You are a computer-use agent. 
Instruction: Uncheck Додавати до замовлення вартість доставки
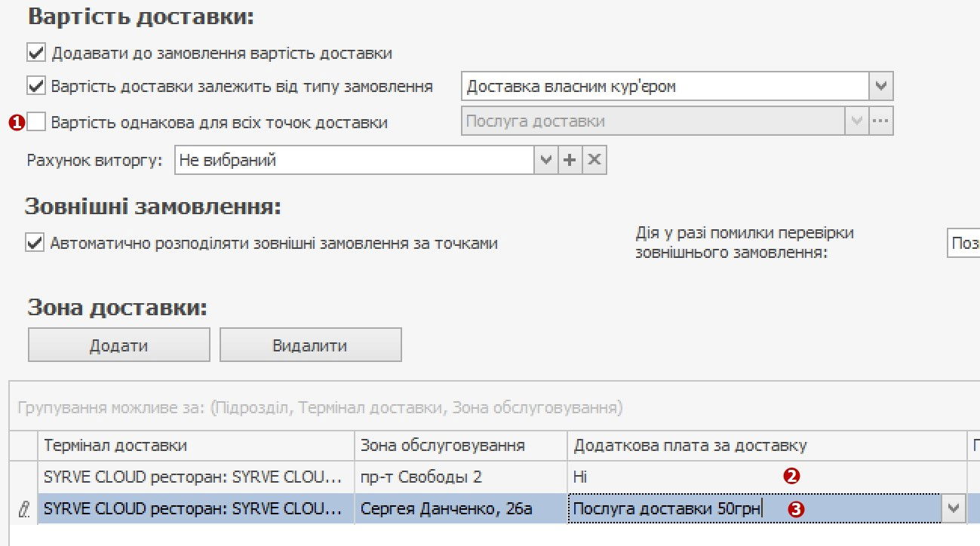coord(35,54)
